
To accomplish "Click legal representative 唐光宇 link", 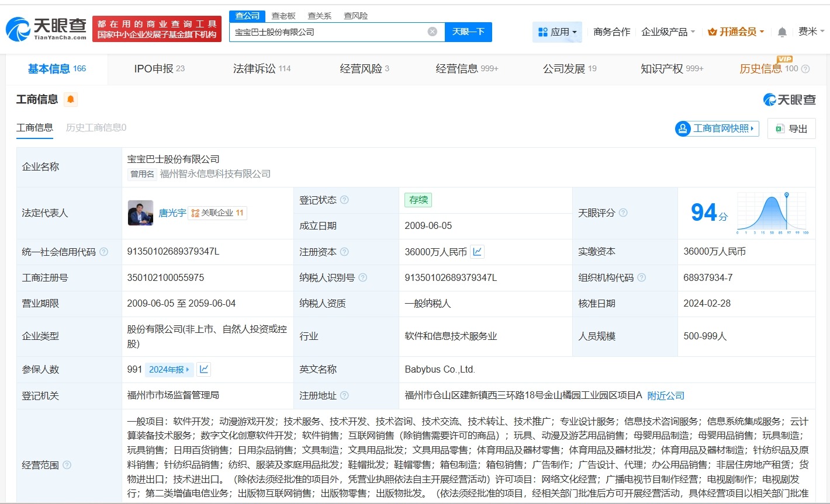I will tap(172, 213).
